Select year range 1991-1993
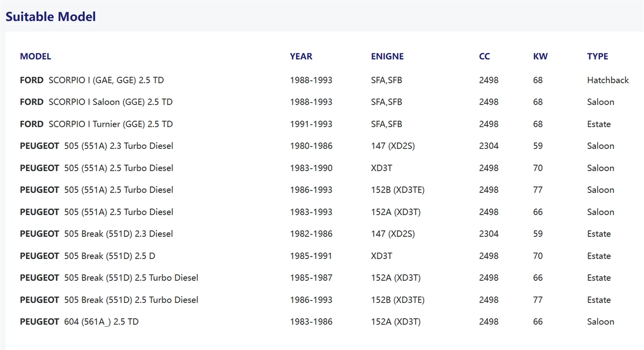 tap(311, 124)
